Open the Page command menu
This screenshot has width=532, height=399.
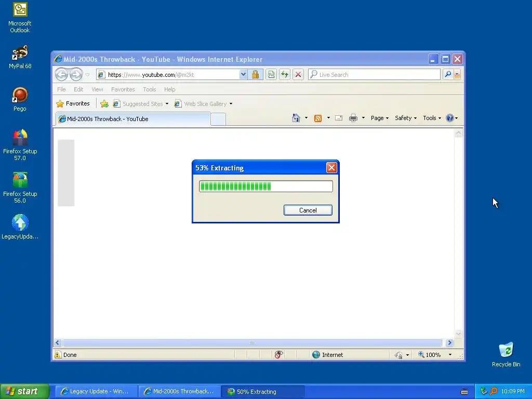pos(380,118)
